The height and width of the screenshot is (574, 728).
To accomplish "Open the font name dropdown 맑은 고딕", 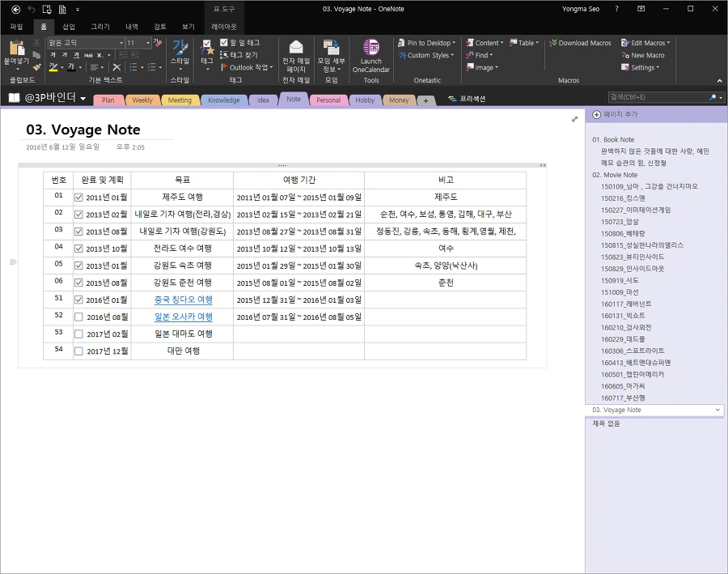I will [121, 43].
